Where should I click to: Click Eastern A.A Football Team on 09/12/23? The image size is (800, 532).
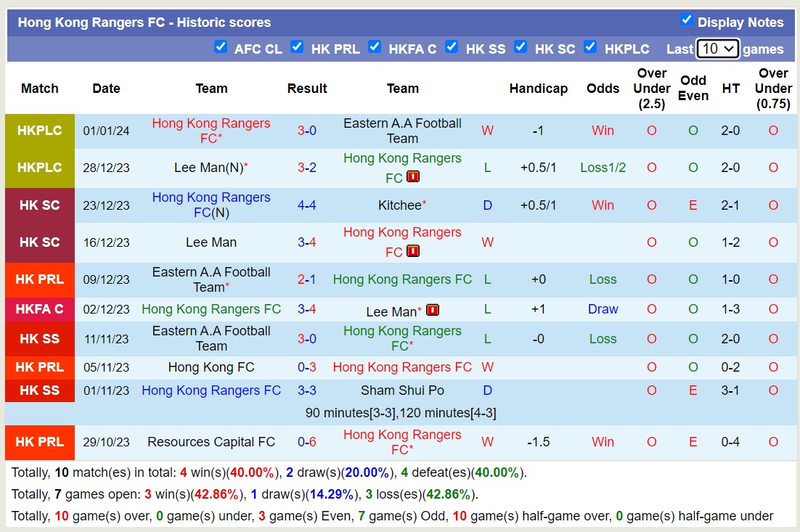[211, 279]
